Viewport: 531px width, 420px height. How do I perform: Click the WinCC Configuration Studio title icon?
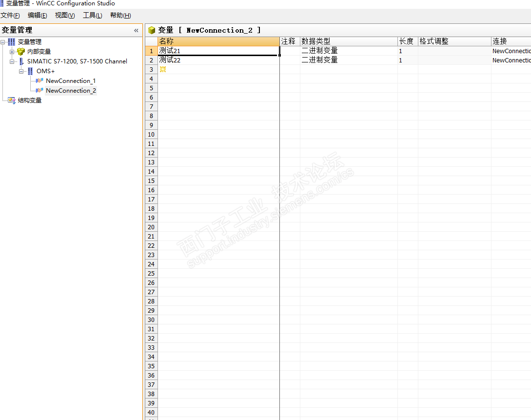(x=2, y=3)
